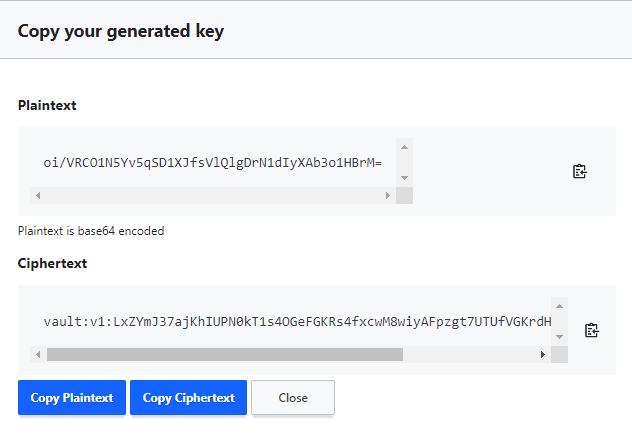The image size is (632, 445).
Task: Click the Plaintext box right scroll arrow
Action: pos(388,195)
